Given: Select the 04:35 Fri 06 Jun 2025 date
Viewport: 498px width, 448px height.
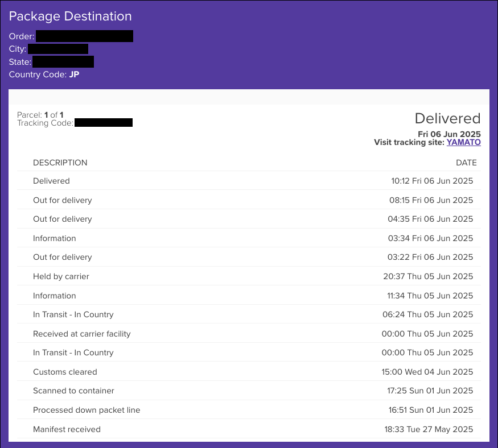Looking at the screenshot, I should 430,219.
